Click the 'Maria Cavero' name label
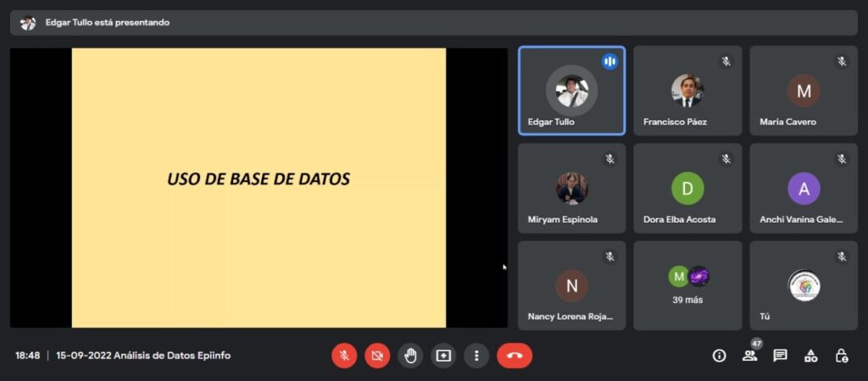This screenshot has height=381, width=868. point(787,122)
